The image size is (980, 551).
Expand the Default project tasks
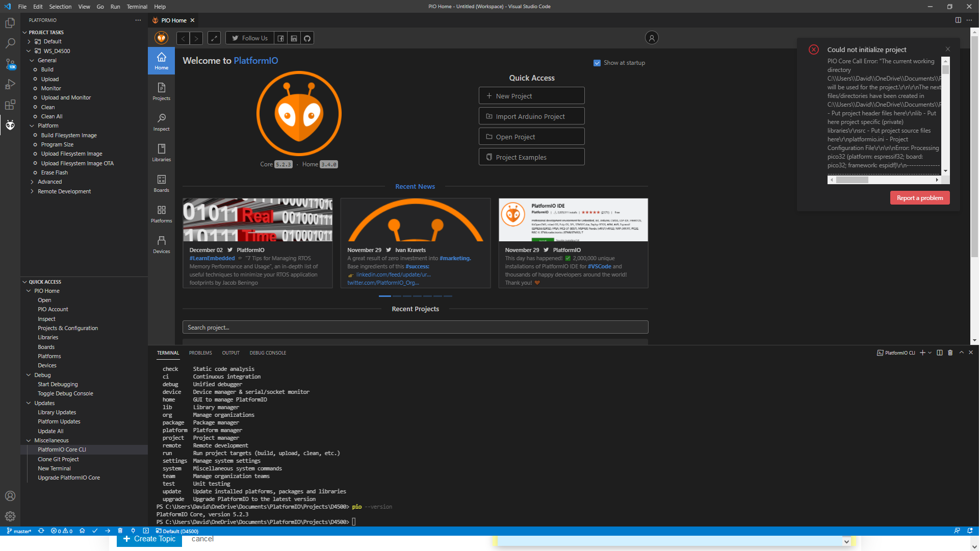(x=29, y=42)
